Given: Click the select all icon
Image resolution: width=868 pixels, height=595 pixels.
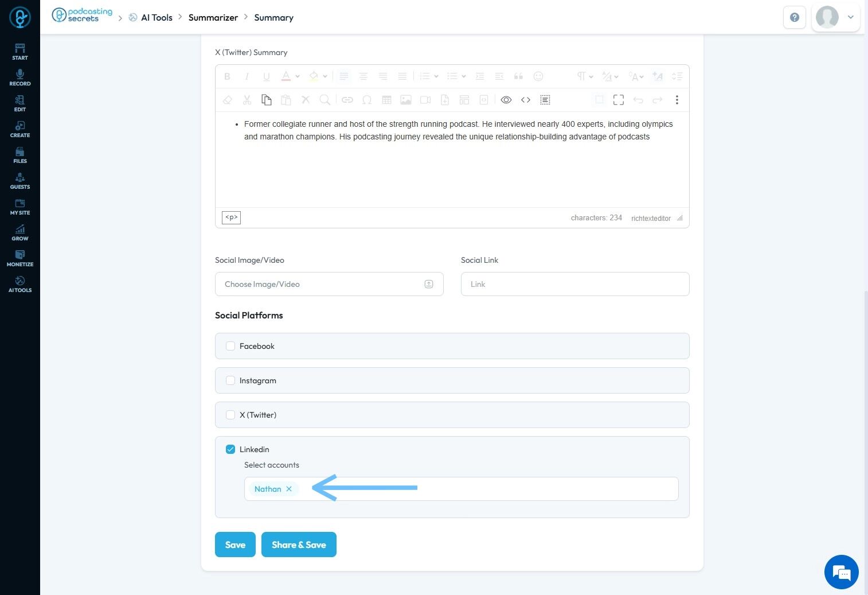Looking at the screenshot, I should (545, 100).
